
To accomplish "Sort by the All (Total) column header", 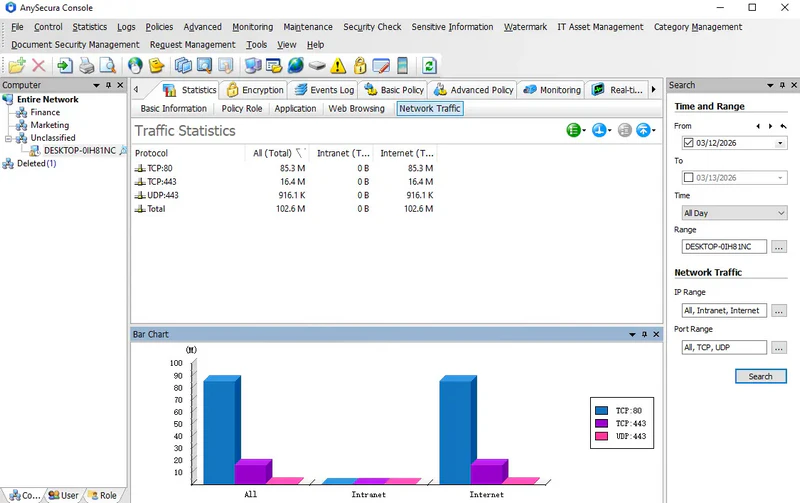I will 277,153.
